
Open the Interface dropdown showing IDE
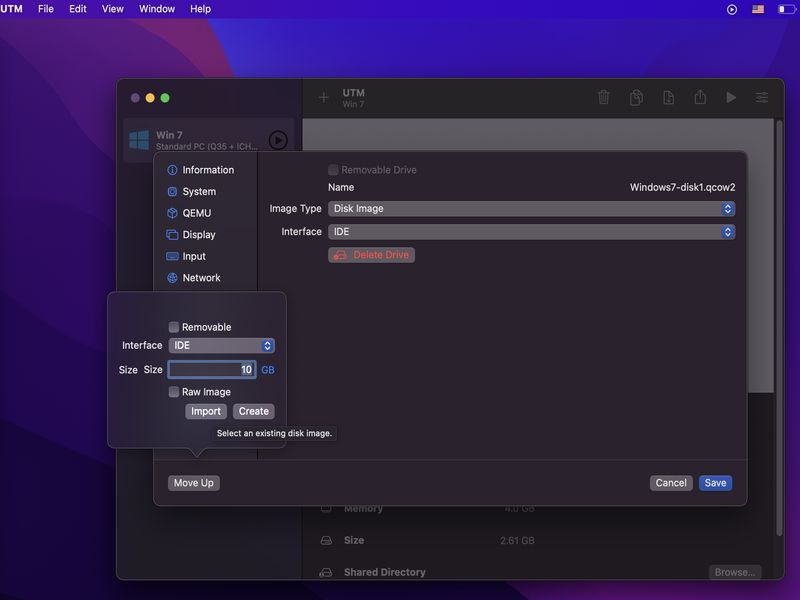click(x=531, y=231)
